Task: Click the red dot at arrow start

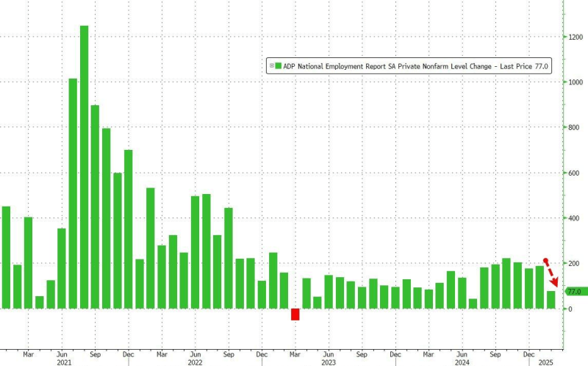Action: [x=545, y=260]
